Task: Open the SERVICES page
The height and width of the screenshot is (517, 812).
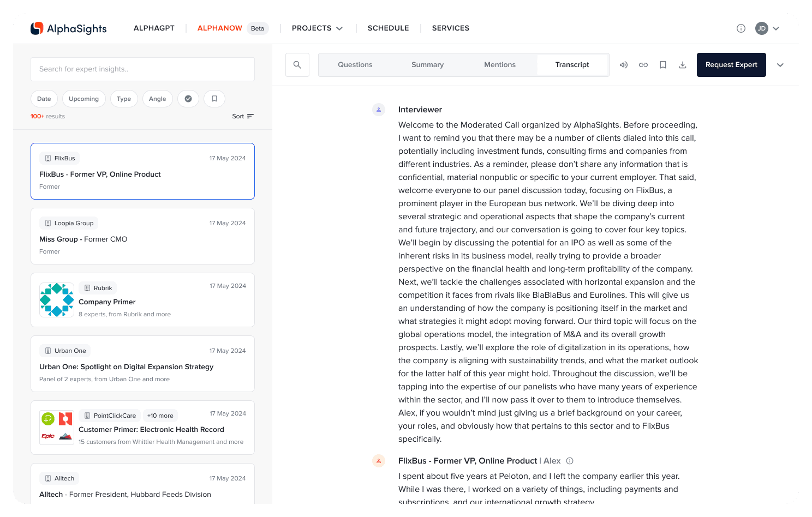Action: click(451, 28)
